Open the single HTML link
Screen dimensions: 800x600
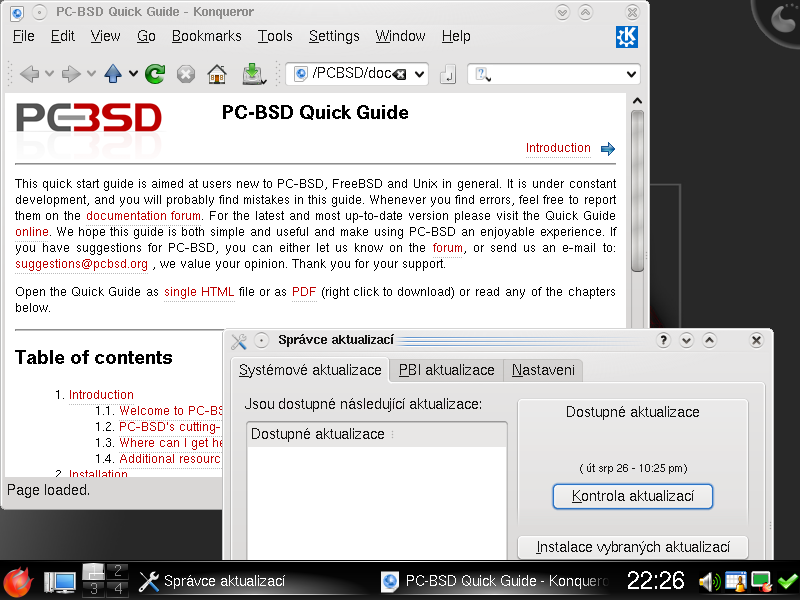click(x=199, y=292)
